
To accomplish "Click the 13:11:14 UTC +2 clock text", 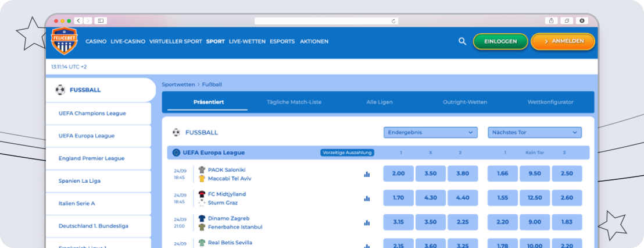I will 69,66.
